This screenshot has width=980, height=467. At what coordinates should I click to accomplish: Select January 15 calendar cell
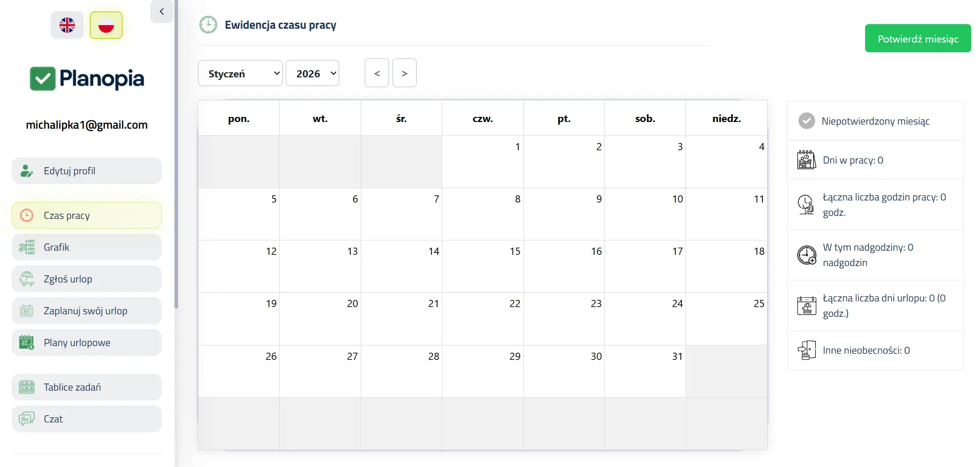coord(482,267)
